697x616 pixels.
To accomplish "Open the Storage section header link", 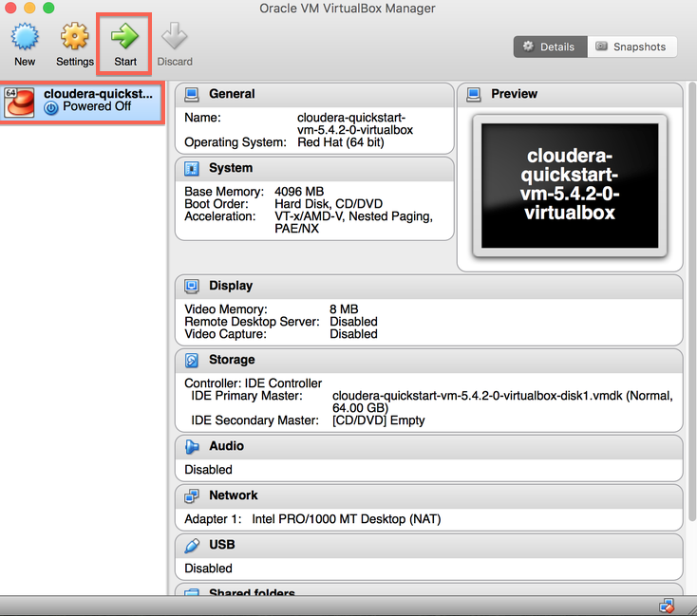I will tap(232, 360).
